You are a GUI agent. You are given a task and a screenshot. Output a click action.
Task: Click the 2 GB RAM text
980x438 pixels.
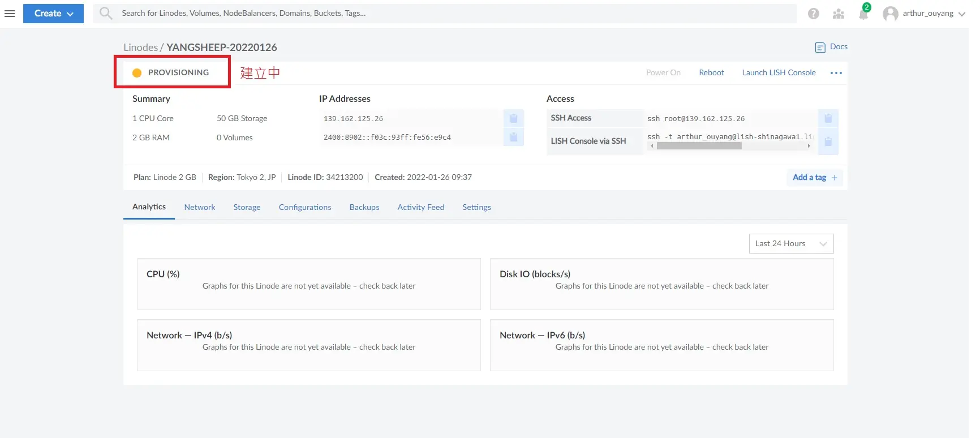pos(151,138)
